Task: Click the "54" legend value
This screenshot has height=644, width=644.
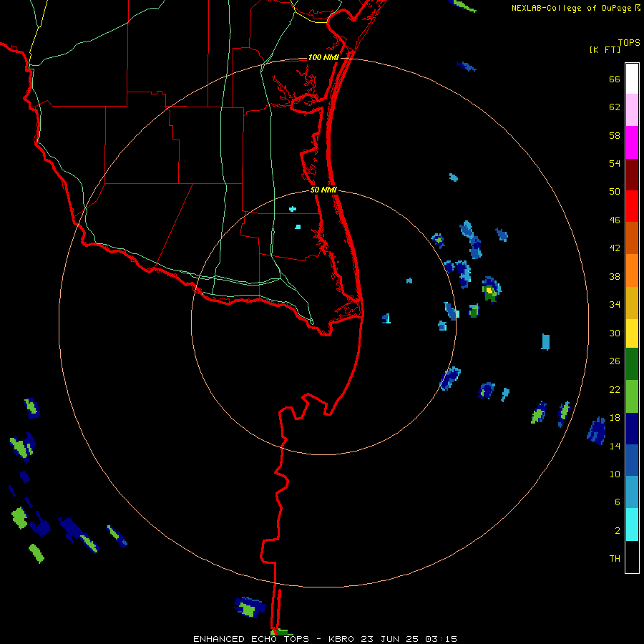Action: pyautogui.click(x=615, y=163)
